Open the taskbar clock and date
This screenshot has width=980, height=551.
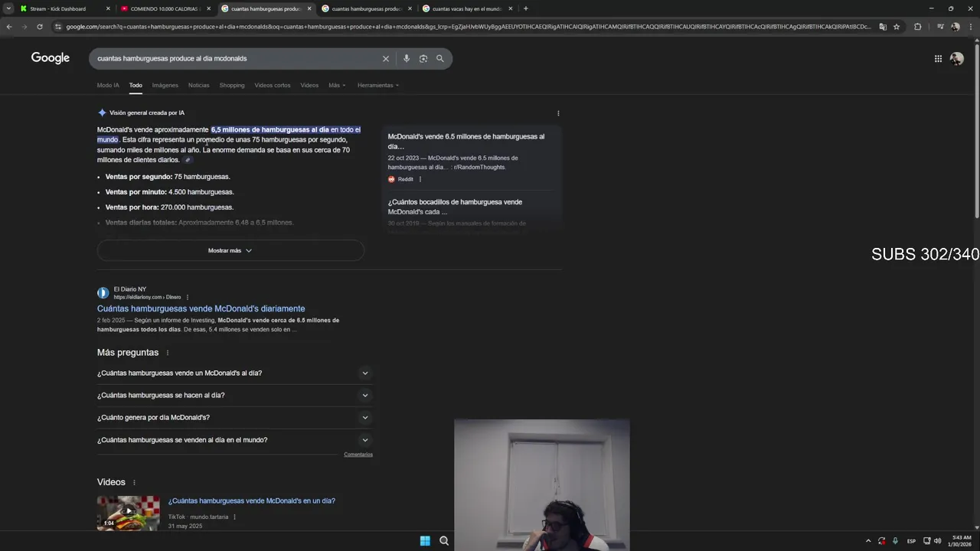960,541
